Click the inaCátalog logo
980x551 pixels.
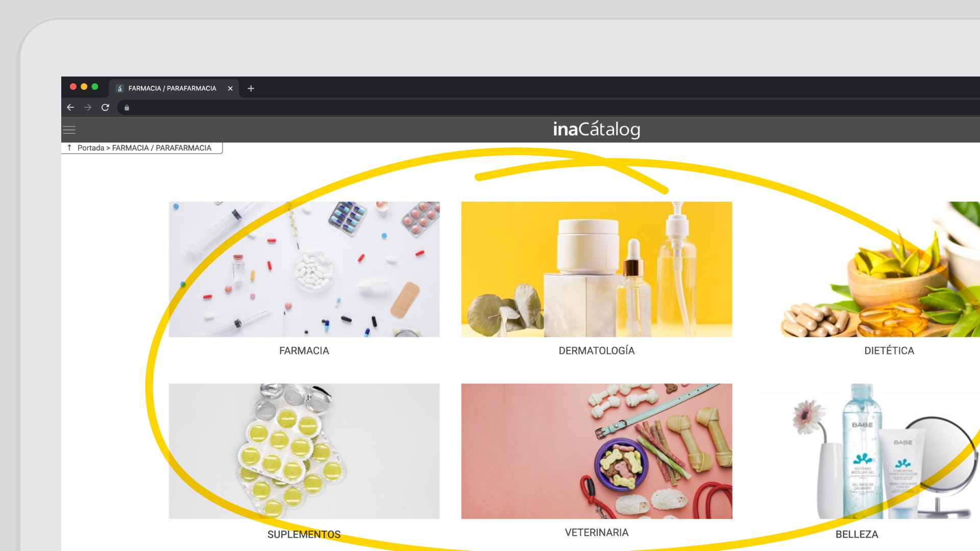click(596, 130)
